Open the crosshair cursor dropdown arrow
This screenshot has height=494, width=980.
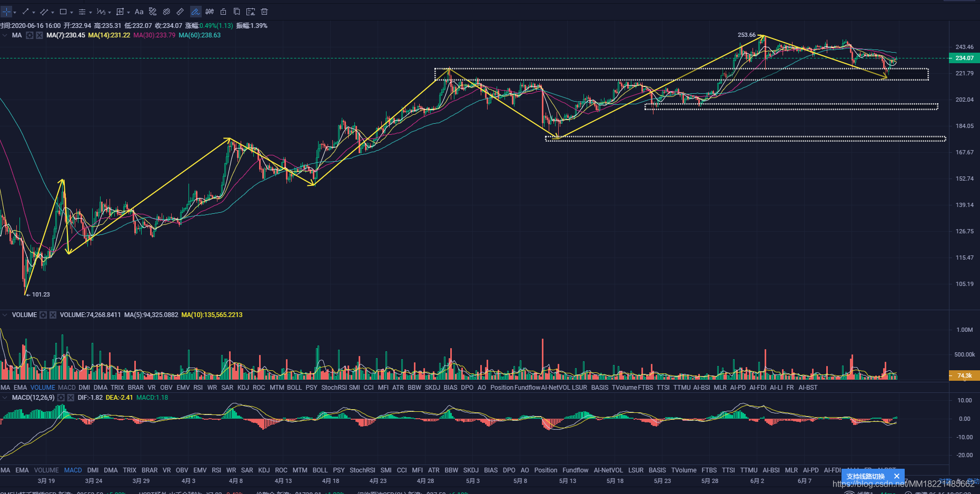(15, 12)
